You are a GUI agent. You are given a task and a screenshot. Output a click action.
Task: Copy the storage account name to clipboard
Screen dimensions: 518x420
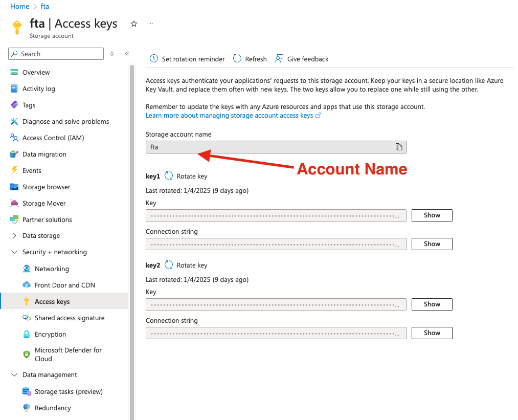[399, 147]
